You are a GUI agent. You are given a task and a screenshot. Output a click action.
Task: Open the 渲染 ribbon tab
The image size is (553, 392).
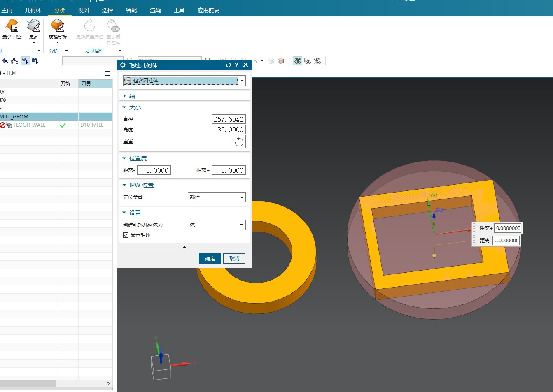tap(155, 10)
